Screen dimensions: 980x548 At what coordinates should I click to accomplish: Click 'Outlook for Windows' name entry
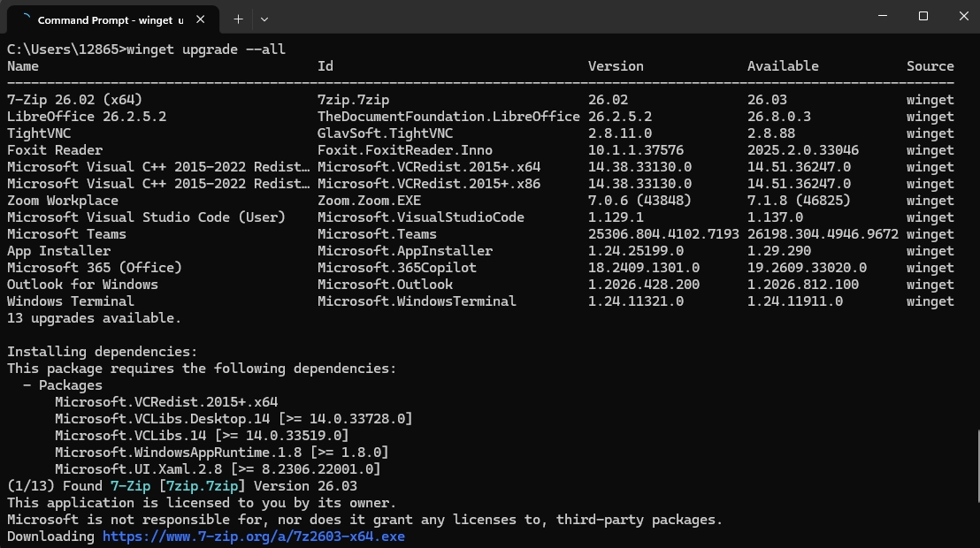pyautogui.click(x=82, y=285)
